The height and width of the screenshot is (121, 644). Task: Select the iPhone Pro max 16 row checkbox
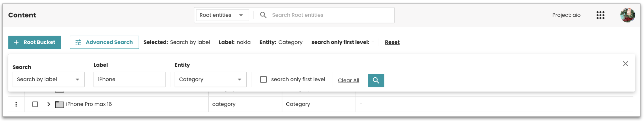(x=35, y=104)
